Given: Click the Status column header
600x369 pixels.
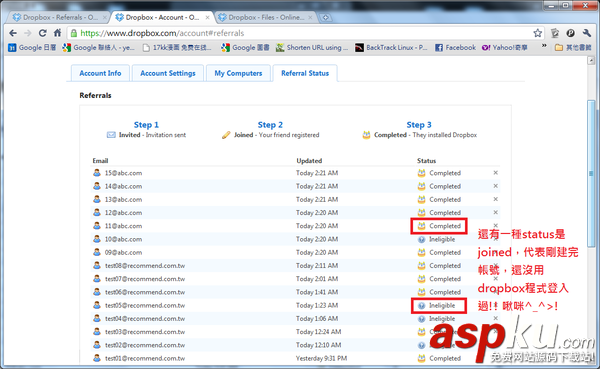Looking at the screenshot, I should [426, 161].
